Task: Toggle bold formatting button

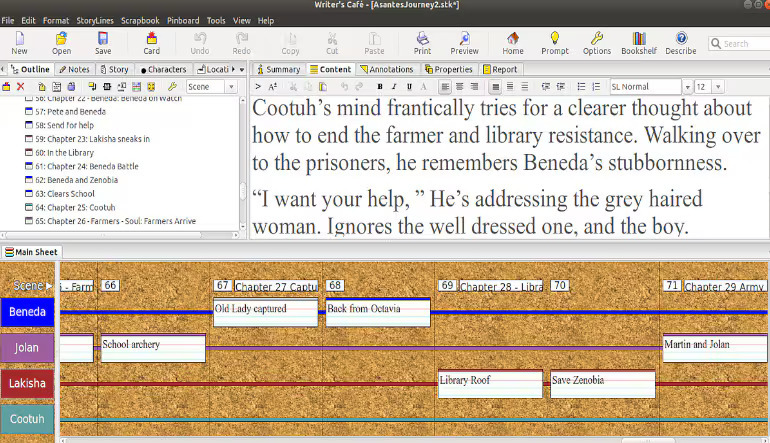Action: click(380, 86)
